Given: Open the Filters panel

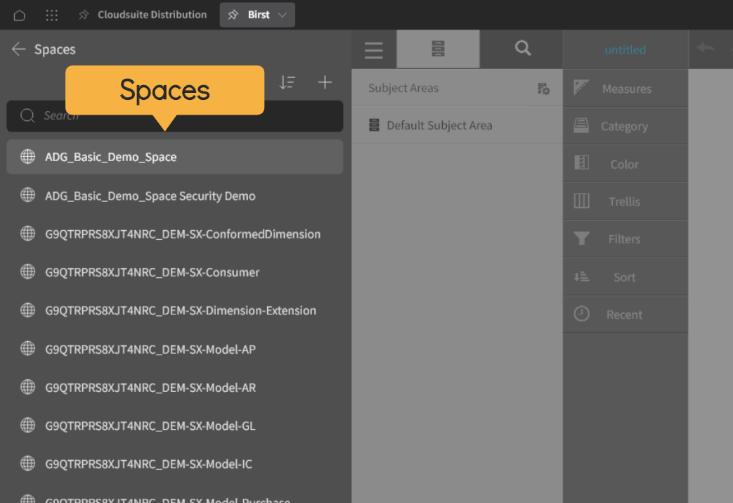Looking at the screenshot, I should [x=625, y=239].
